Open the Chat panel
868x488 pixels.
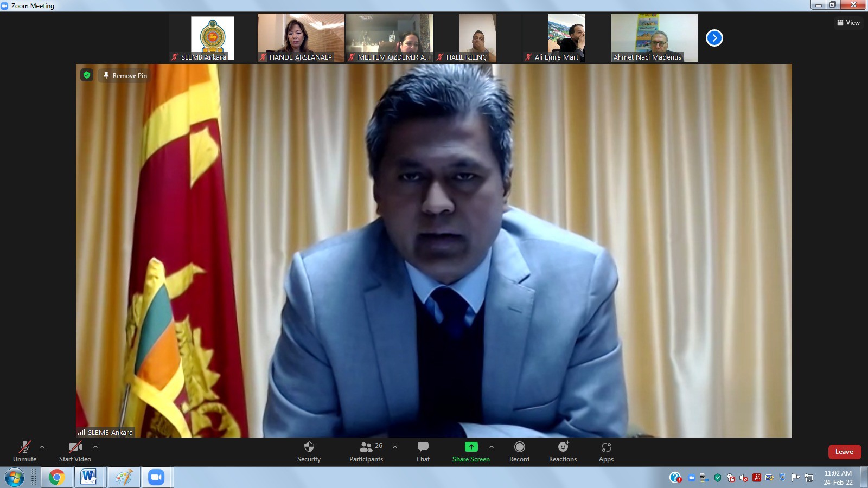tap(423, 451)
